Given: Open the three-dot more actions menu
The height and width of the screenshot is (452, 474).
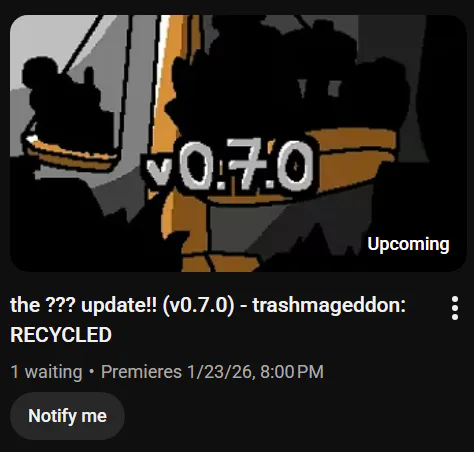Looking at the screenshot, I should point(455,308).
